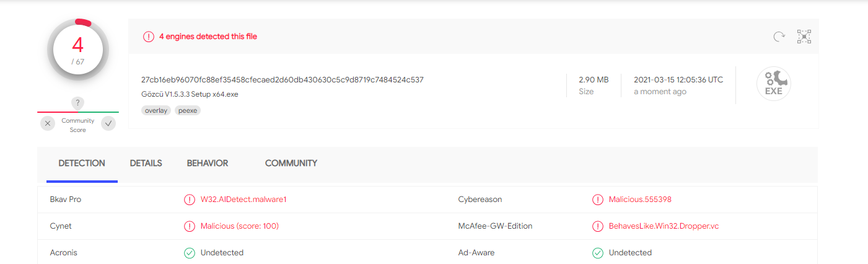The height and width of the screenshot is (264, 868).
Task: Click warning icon next to BehavesLike.Win32.Dropper.vc
Action: pyautogui.click(x=598, y=226)
